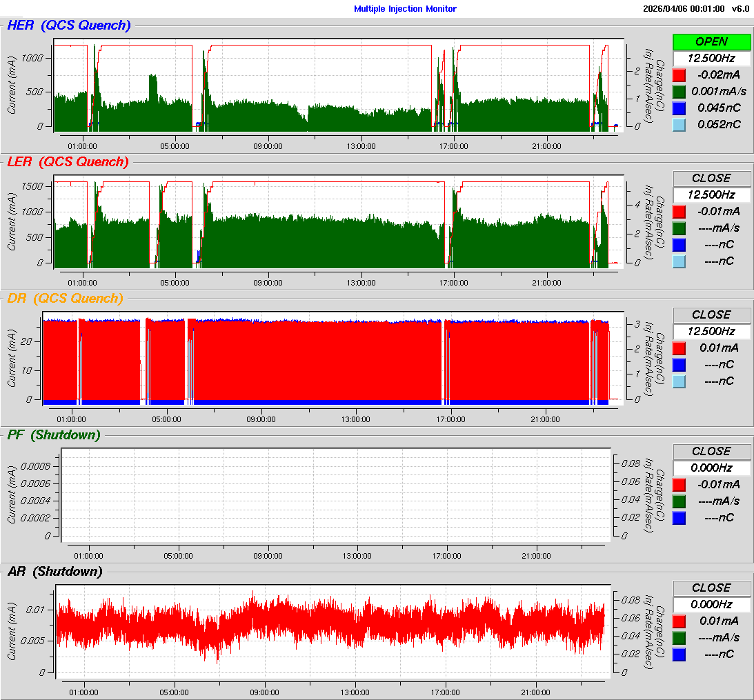
Task: Toggle the red HER current legend box
Action: [x=679, y=74]
